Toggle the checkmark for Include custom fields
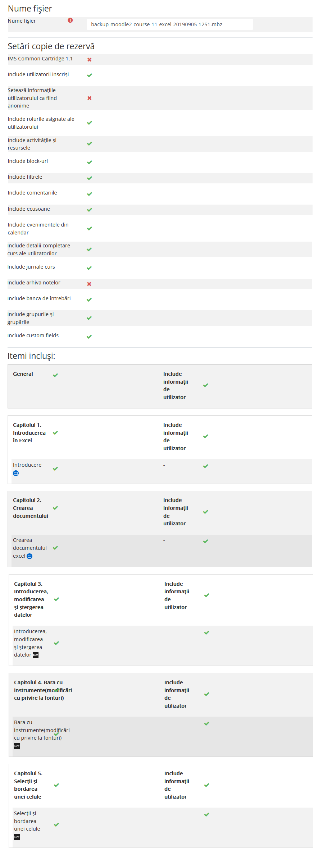Screen dimensions: 323x868 tap(88, 336)
